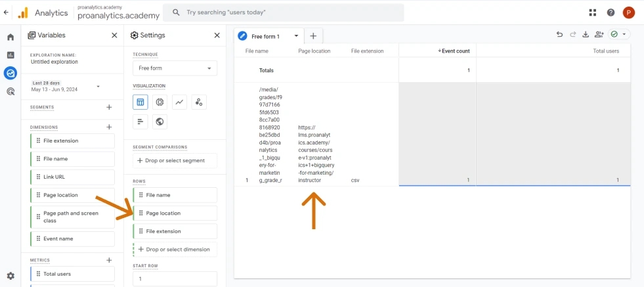
Task: Click File extension chip in Rows
Action: pyautogui.click(x=175, y=231)
